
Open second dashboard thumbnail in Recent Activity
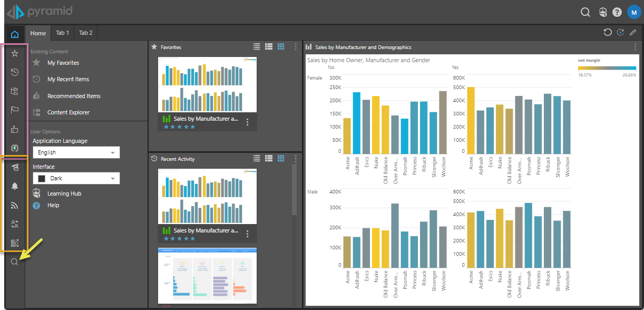click(207, 276)
